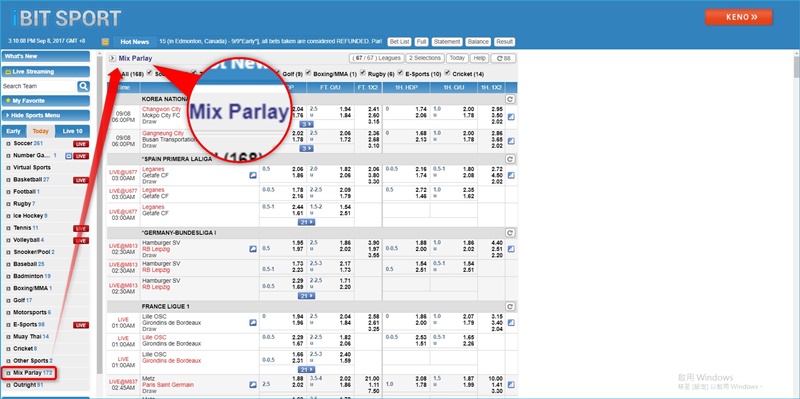Click the Today button near Leagues
Screen dimensions: 800x399
(x=457, y=59)
